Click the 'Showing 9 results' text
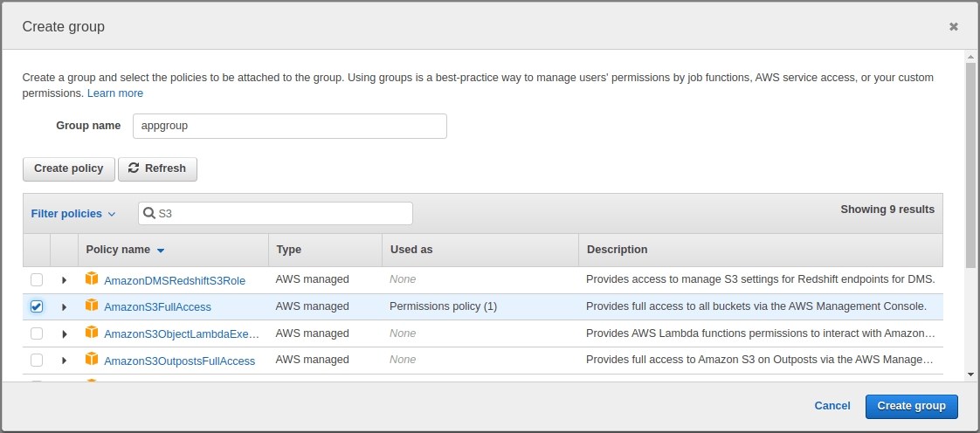980x433 pixels. [x=887, y=210]
